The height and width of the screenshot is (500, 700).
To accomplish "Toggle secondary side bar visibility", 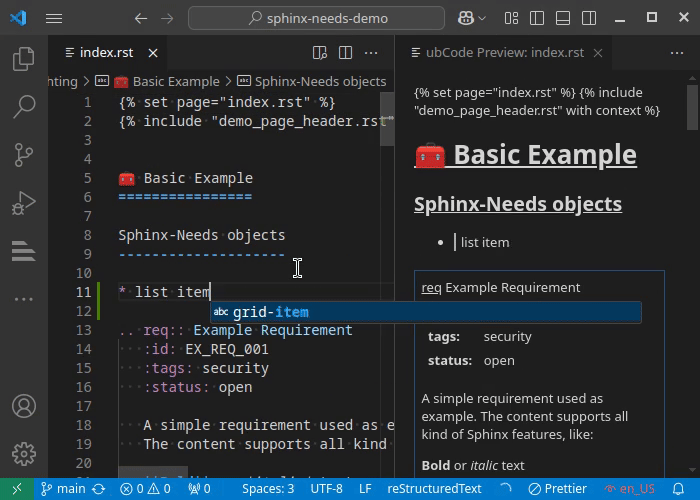I will coord(589,18).
